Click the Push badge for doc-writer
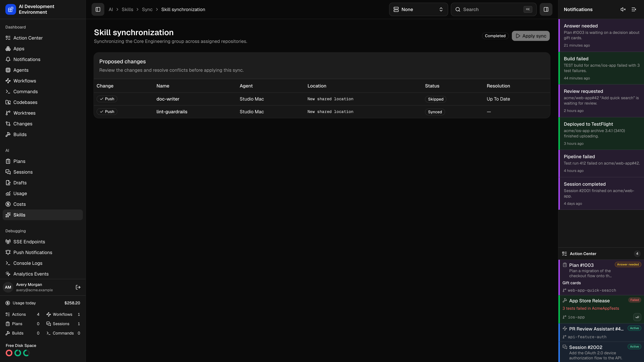 click(x=107, y=99)
